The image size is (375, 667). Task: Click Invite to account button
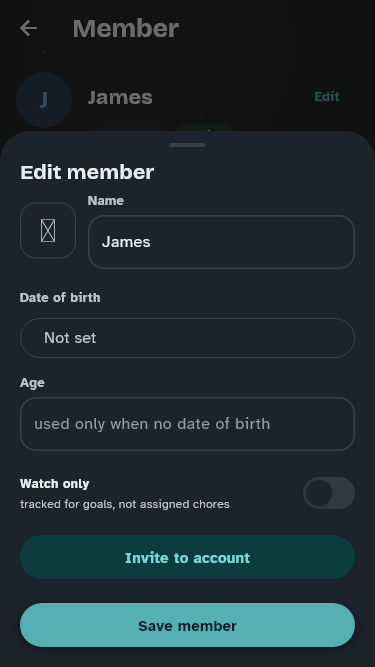point(188,557)
